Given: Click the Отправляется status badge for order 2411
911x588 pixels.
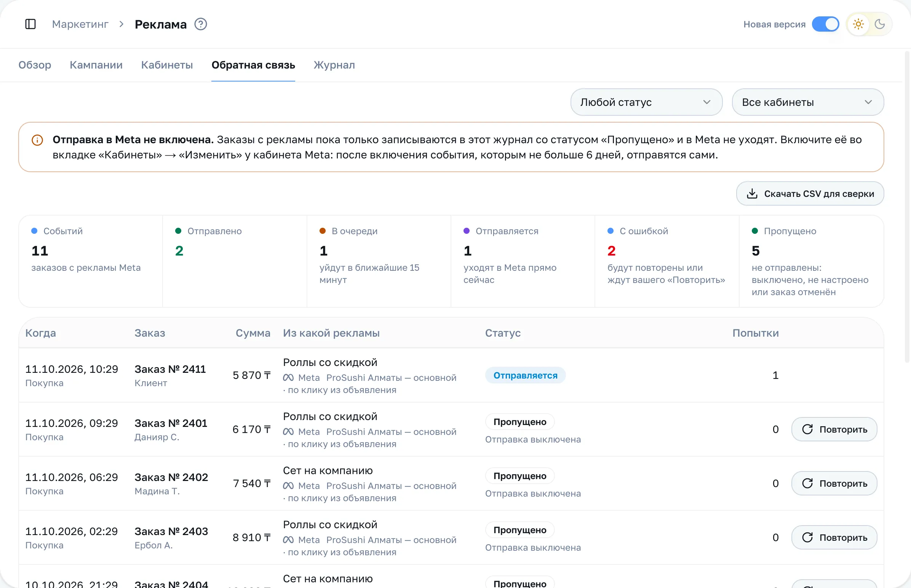Looking at the screenshot, I should click(x=525, y=375).
